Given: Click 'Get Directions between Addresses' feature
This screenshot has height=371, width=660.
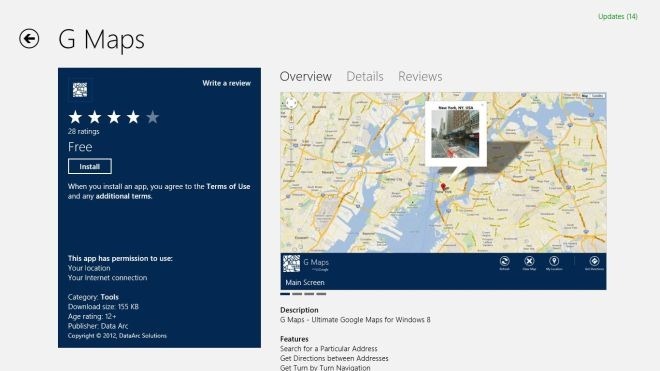Looking at the screenshot, I should [x=334, y=358].
